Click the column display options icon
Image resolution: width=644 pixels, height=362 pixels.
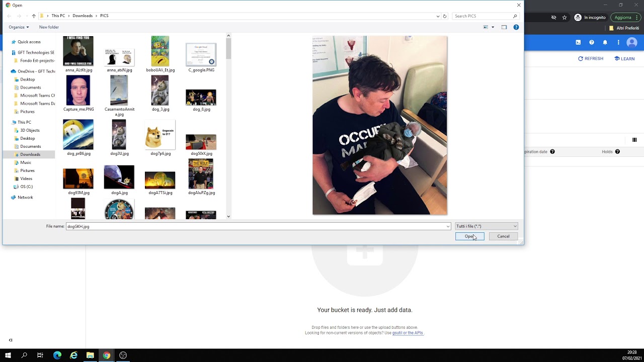[x=634, y=140]
